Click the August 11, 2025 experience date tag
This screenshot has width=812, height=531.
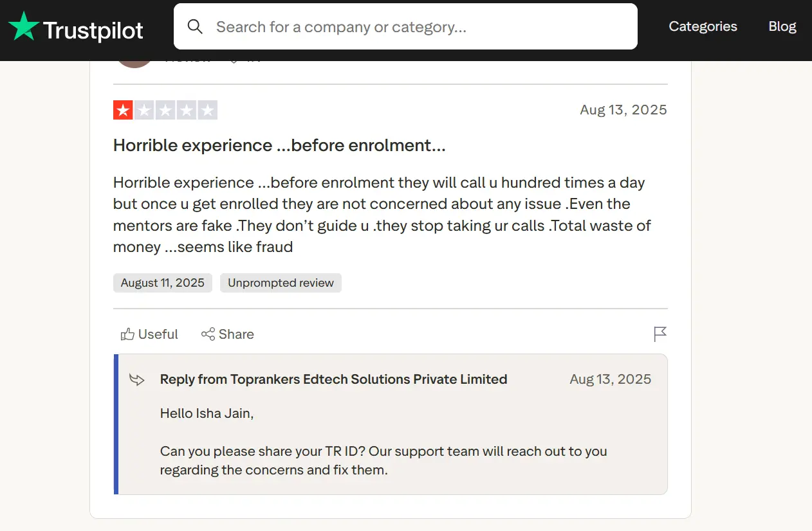point(162,283)
